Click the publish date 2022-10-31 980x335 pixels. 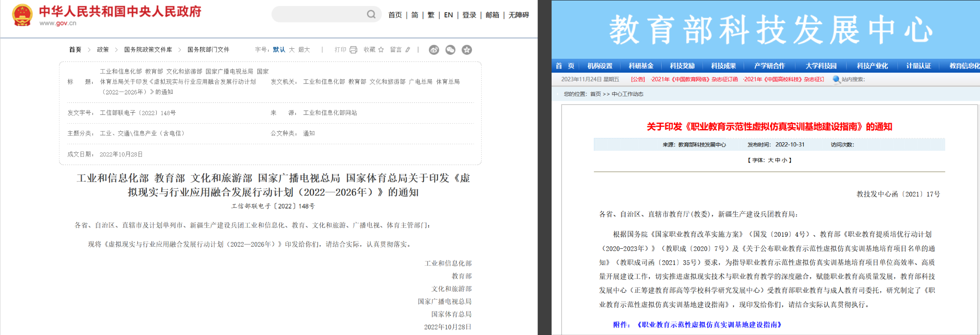coord(790,144)
